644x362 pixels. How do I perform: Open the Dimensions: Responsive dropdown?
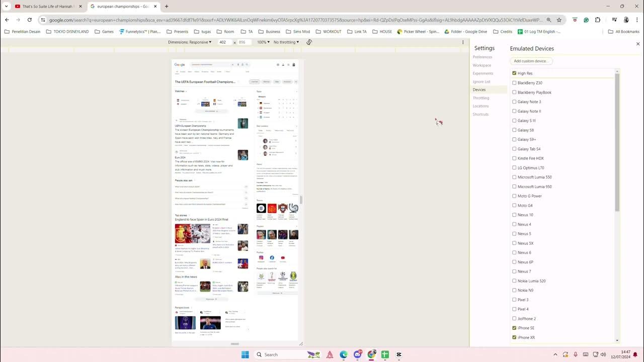click(190, 42)
